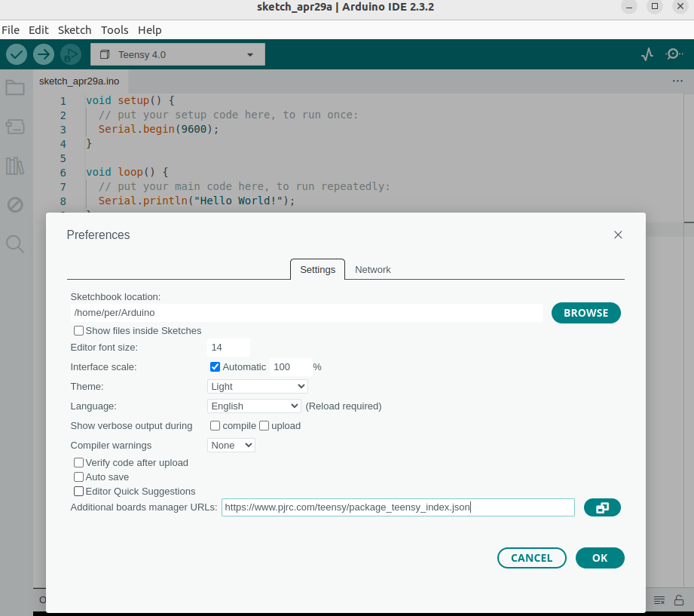The height and width of the screenshot is (616, 694).
Task: Select the sketch_apr29a.ino editor tab
Action: 79,81
